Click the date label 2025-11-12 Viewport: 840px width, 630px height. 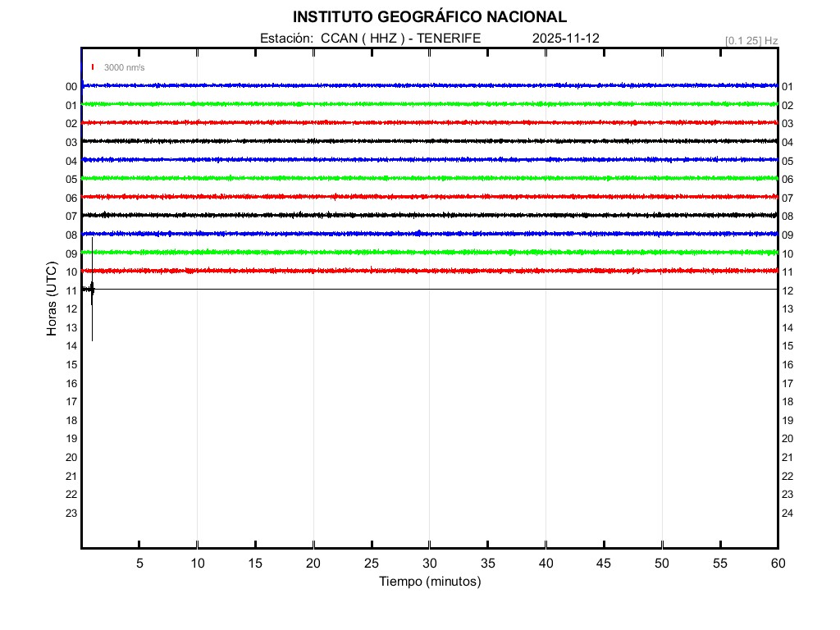coord(565,38)
